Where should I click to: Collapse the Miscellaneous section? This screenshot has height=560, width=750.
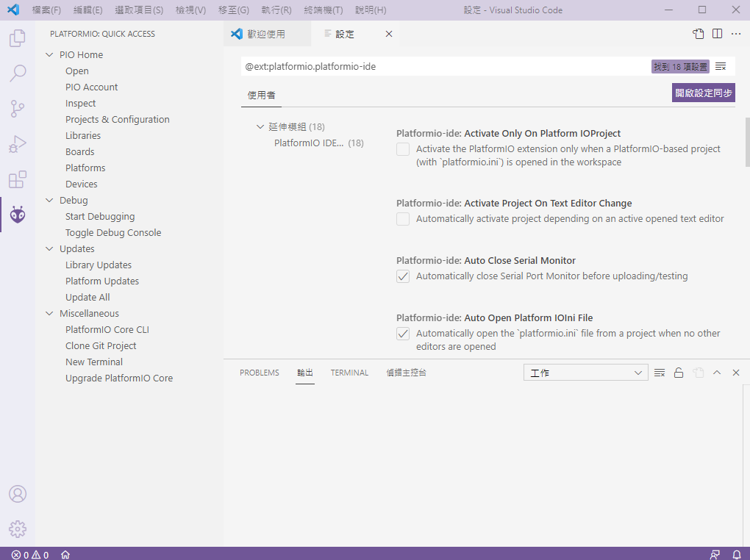point(49,313)
